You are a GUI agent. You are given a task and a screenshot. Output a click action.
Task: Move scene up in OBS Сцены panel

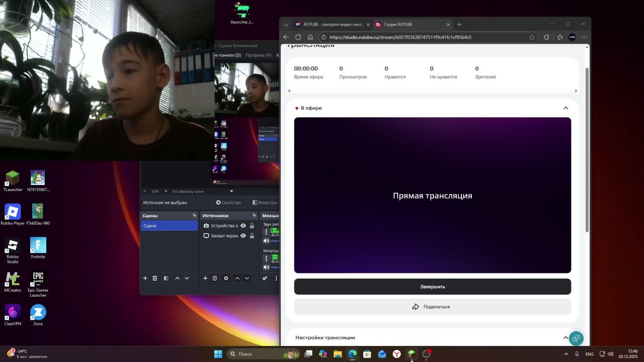pos(177,278)
